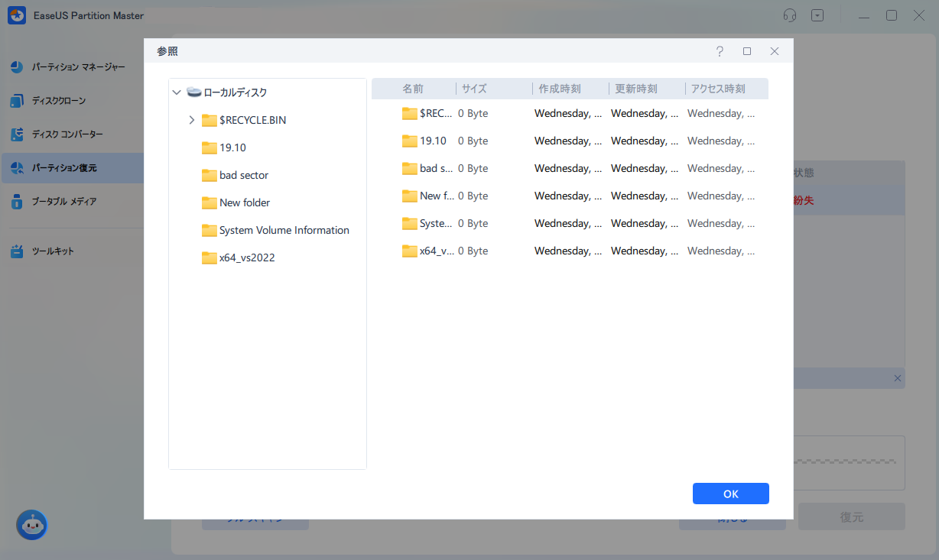Select the パーティション復元 menu item

coord(64,168)
